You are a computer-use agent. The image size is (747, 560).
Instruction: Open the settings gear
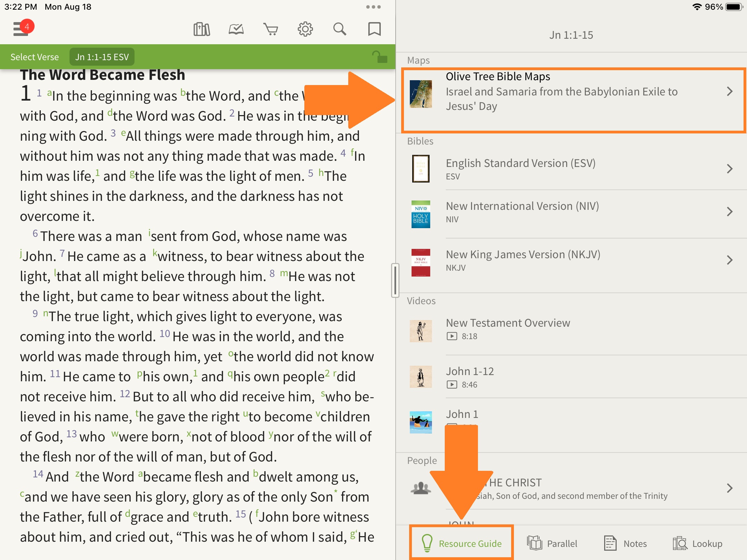305,29
